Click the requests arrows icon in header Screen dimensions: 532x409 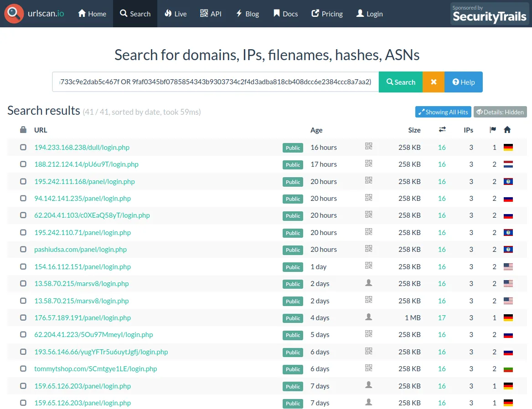[x=442, y=129]
